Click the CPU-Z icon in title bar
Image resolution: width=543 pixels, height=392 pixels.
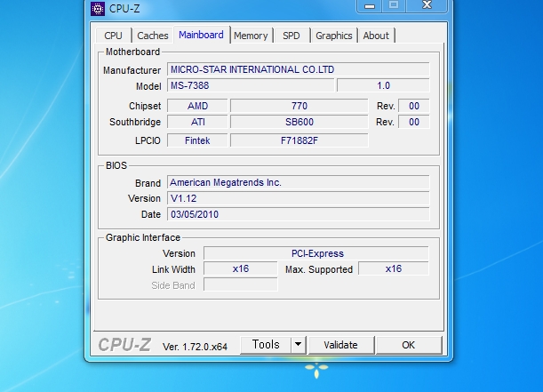coord(98,9)
